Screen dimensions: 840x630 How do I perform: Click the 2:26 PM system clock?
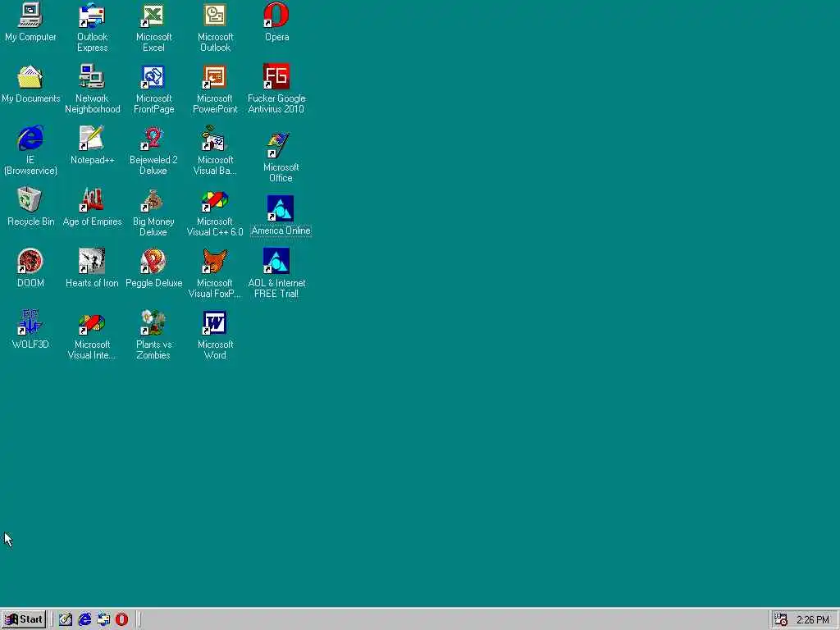(x=813, y=620)
